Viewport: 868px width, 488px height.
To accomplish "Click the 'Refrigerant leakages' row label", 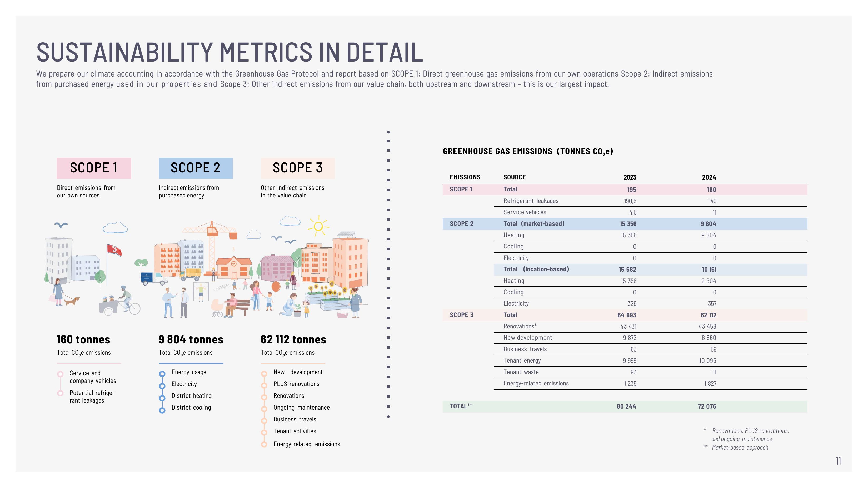I will click(x=531, y=201).
